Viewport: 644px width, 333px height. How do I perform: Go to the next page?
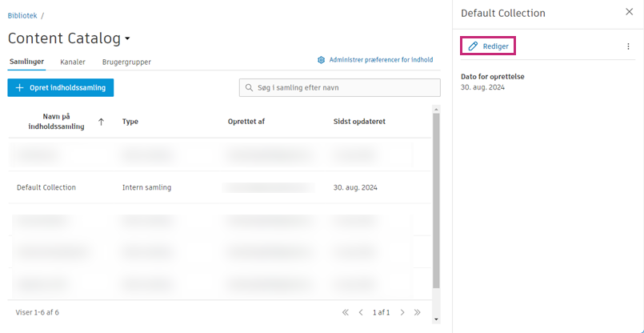[x=402, y=312]
